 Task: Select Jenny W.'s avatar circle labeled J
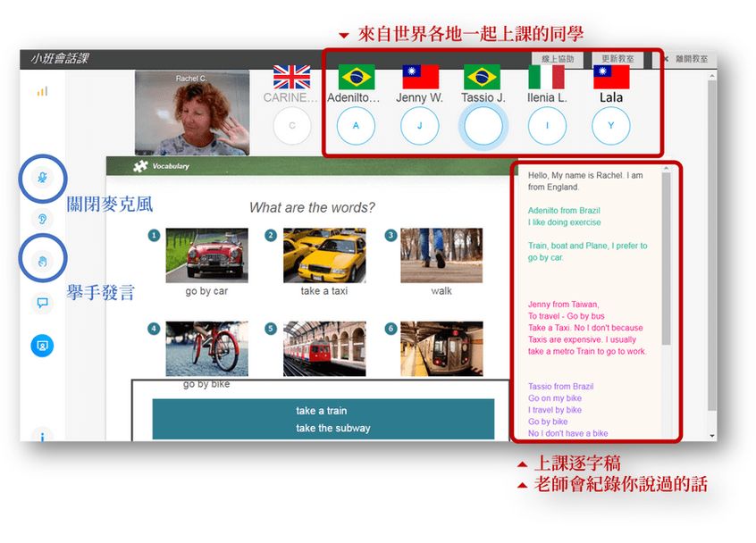pyautogui.click(x=419, y=126)
